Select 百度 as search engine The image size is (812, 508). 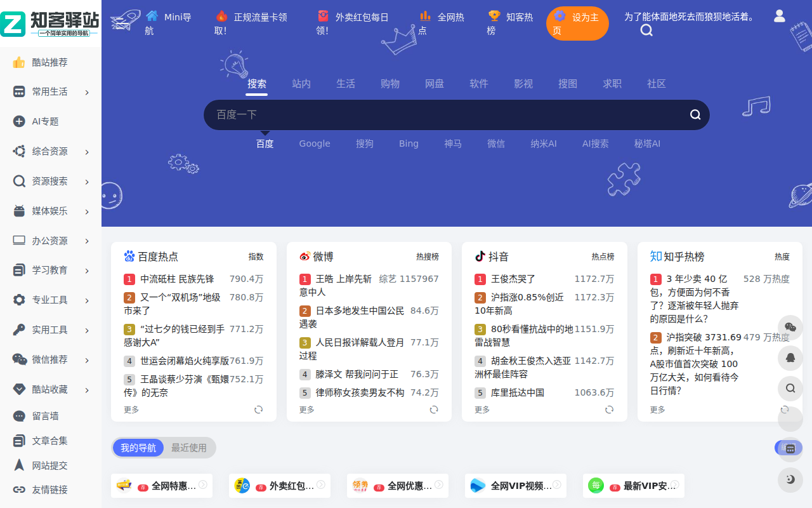click(x=265, y=144)
